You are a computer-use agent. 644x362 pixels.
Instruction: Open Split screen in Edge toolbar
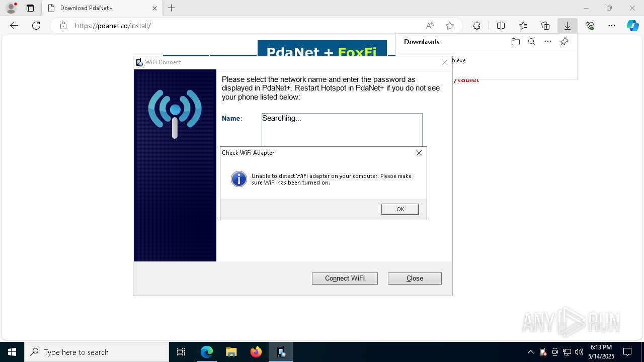click(x=501, y=26)
